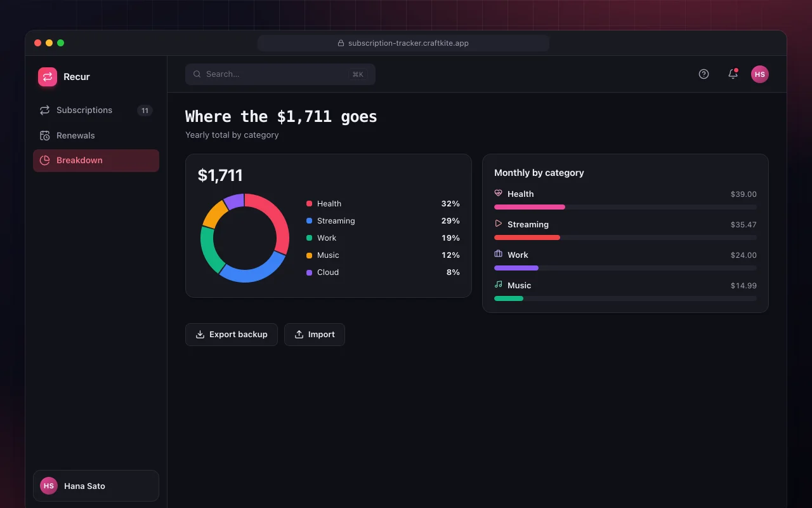Click the Work monthly progress bar
This screenshot has width=812, height=508.
point(625,268)
